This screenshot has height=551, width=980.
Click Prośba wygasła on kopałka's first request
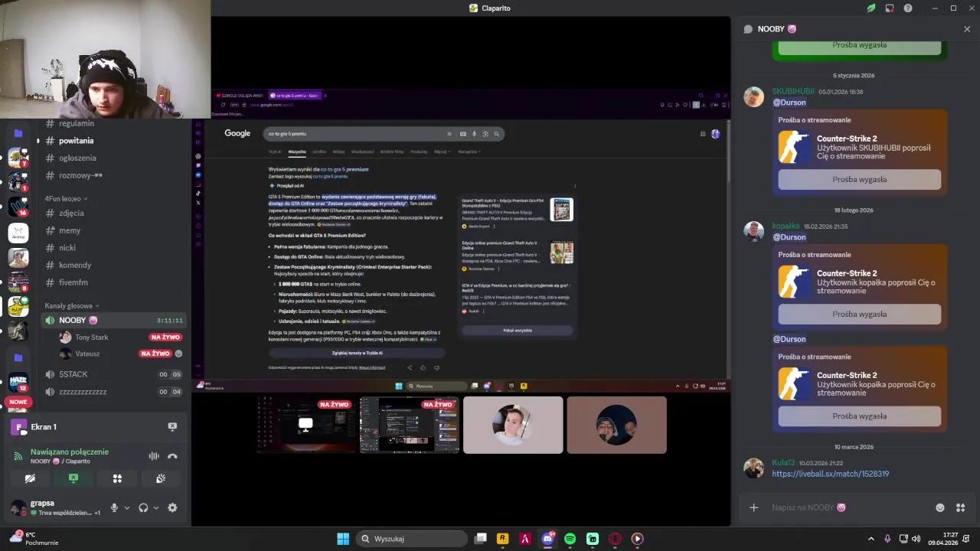pyautogui.click(x=859, y=314)
